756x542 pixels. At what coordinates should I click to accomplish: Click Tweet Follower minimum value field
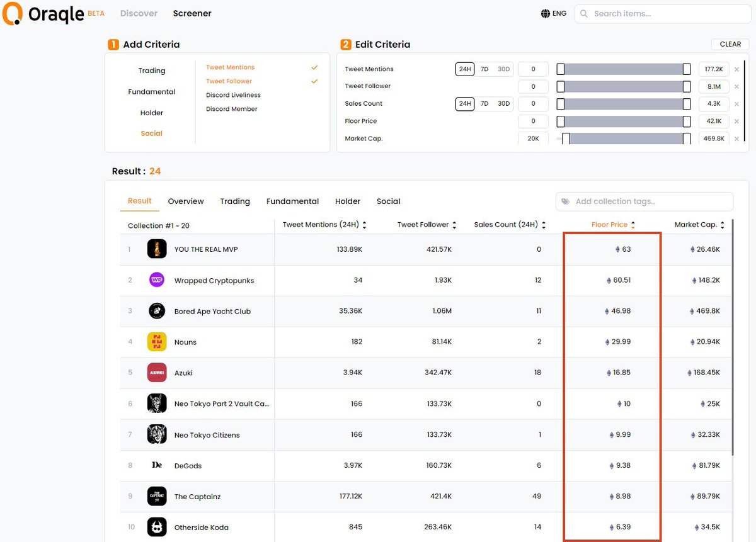533,86
